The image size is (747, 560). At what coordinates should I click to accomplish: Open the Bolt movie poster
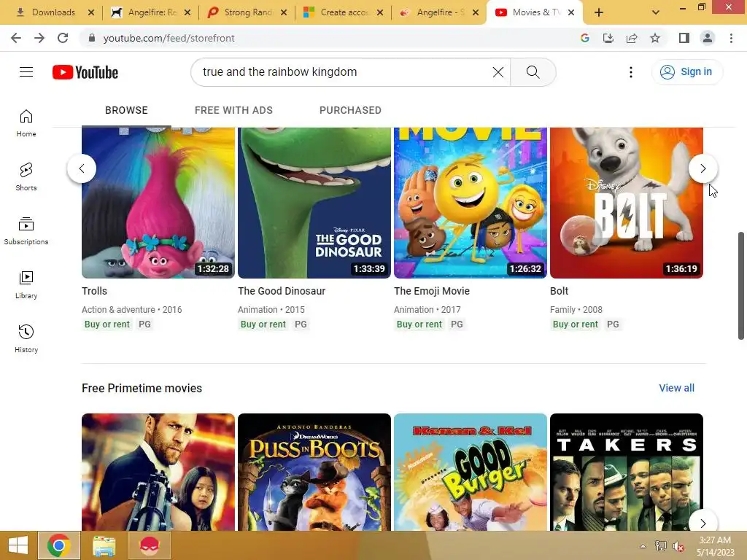[x=627, y=203]
